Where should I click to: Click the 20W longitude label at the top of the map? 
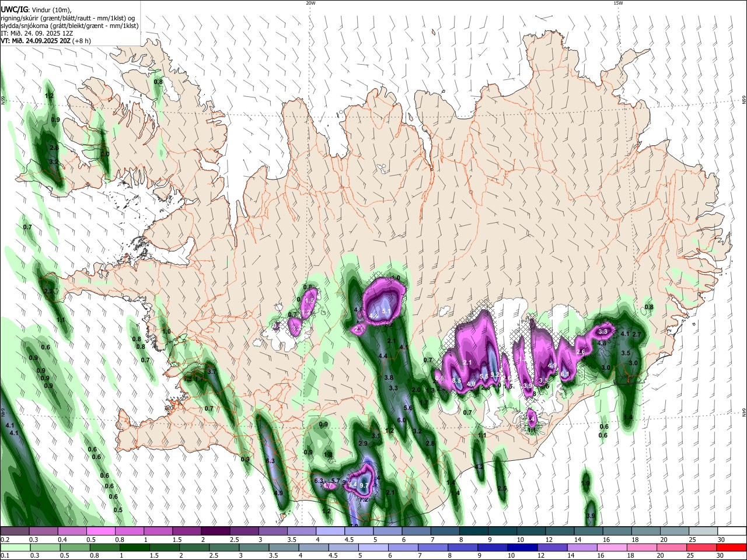310,3
